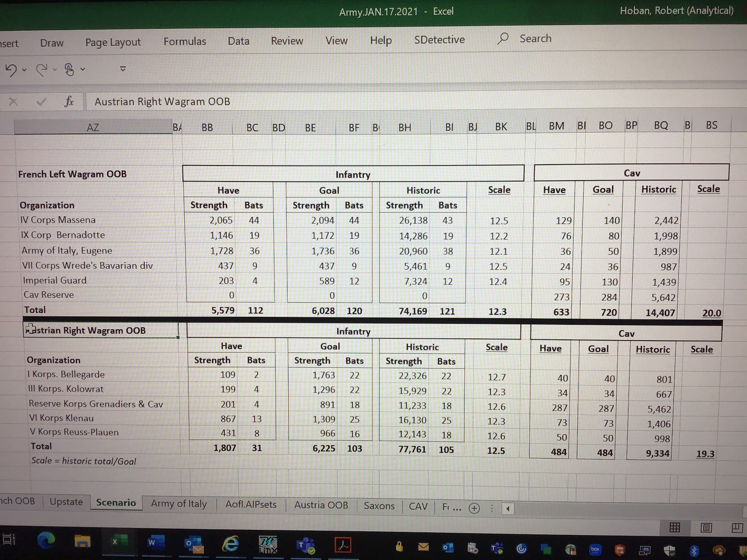Open Microsoft Teams from taskbar
This screenshot has height=560, width=747.
tap(306, 545)
